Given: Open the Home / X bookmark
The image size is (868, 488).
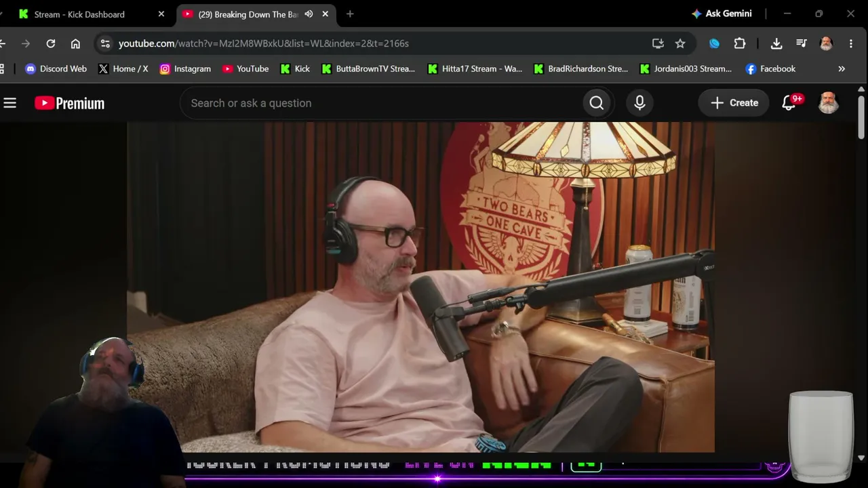Looking at the screenshot, I should point(123,68).
